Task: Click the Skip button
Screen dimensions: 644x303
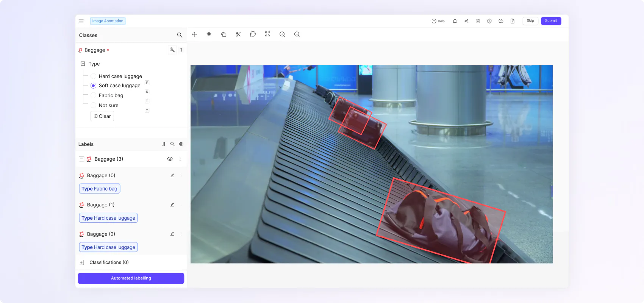Action: pyautogui.click(x=530, y=21)
